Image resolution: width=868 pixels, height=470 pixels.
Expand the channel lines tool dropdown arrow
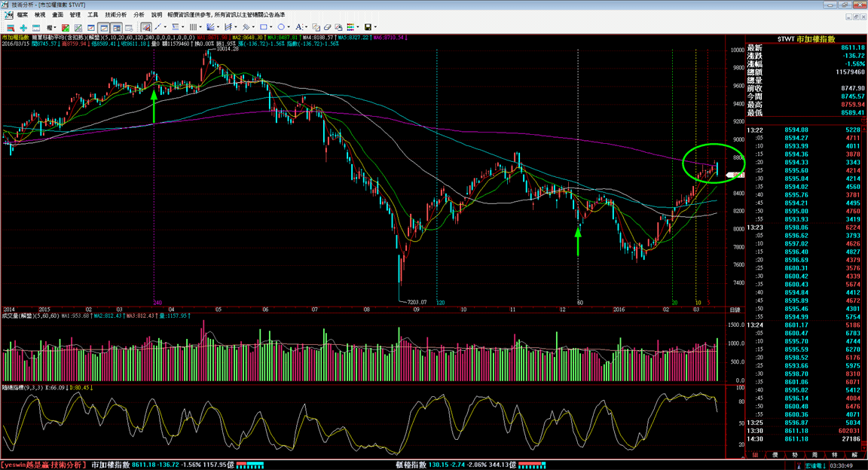[x=236, y=27]
